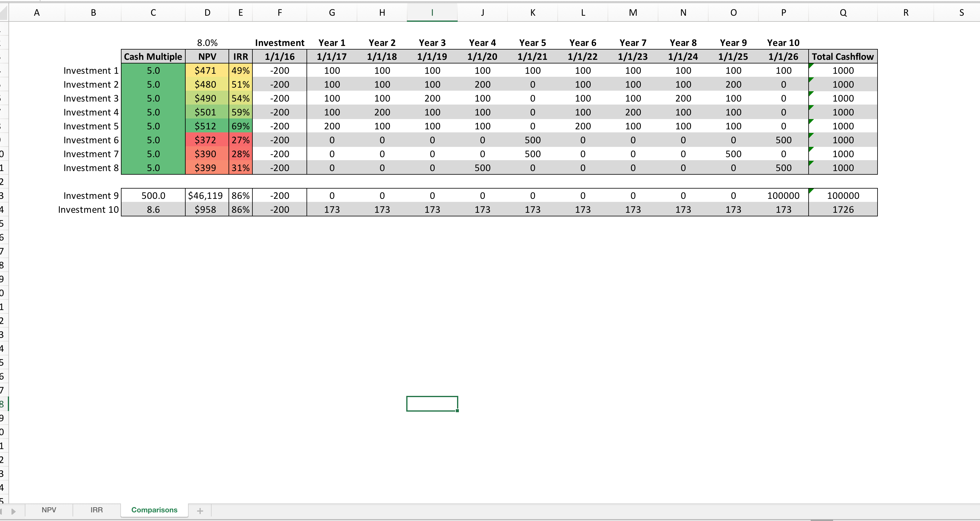Add a new sheet with plus button
The image size is (980, 521).
click(200, 511)
